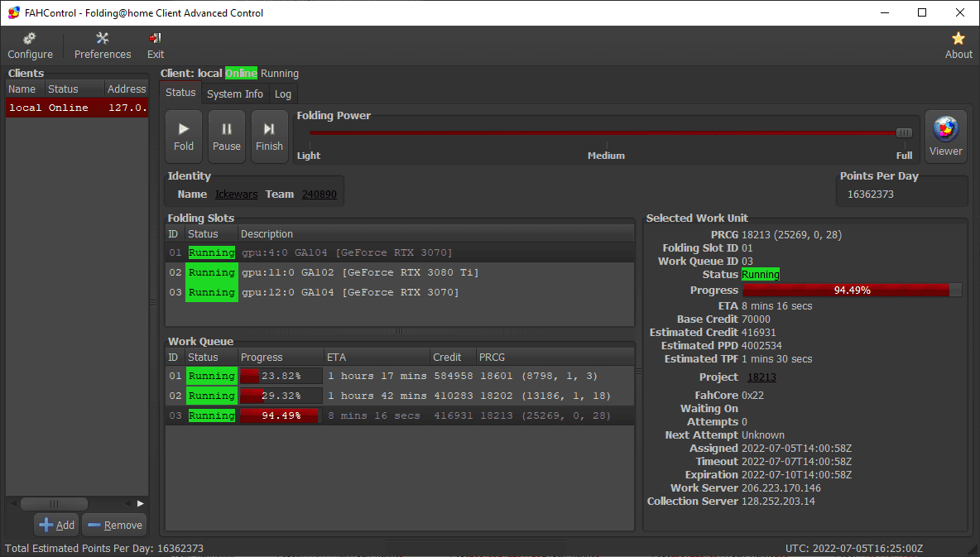Switch to the Status tab

180,93
